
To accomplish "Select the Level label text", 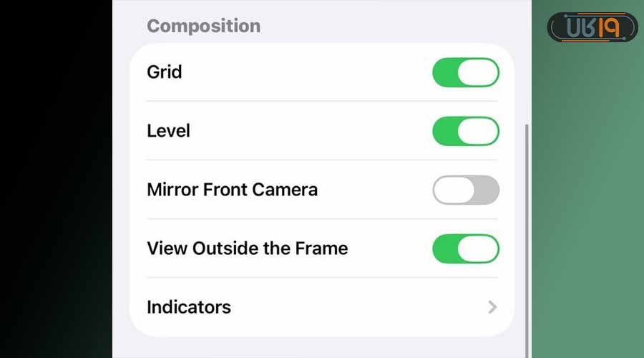I will tap(168, 131).
